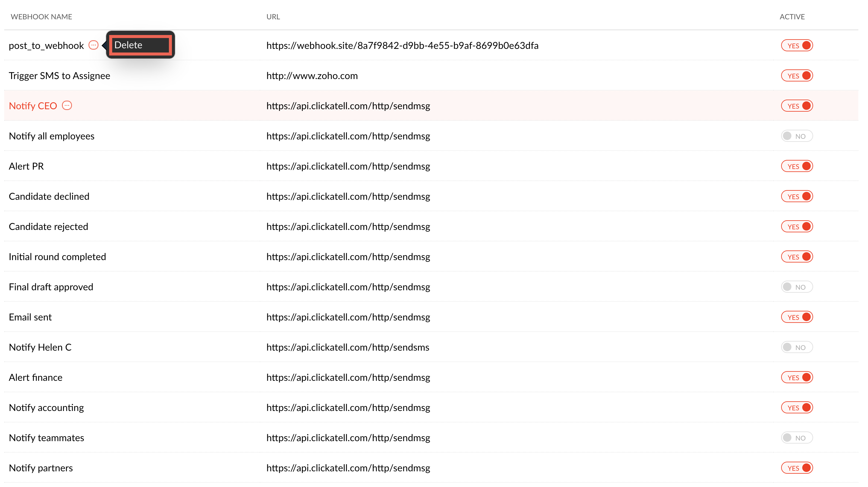Enable the Notify all employees toggle
The width and height of the screenshot is (868, 487).
(797, 136)
